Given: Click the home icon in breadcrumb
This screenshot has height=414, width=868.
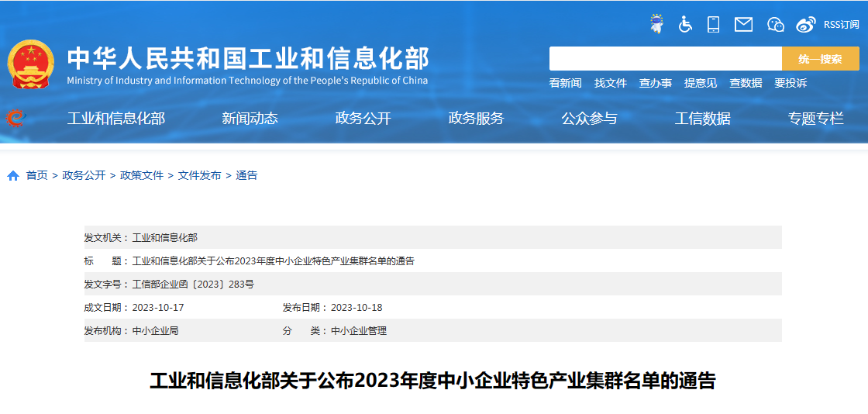Looking at the screenshot, I should pyautogui.click(x=13, y=176).
